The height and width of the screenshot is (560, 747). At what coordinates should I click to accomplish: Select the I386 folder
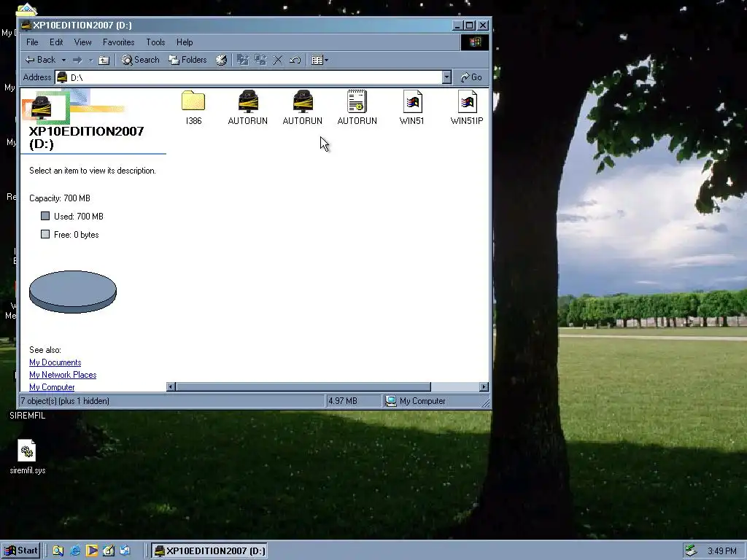pyautogui.click(x=193, y=108)
